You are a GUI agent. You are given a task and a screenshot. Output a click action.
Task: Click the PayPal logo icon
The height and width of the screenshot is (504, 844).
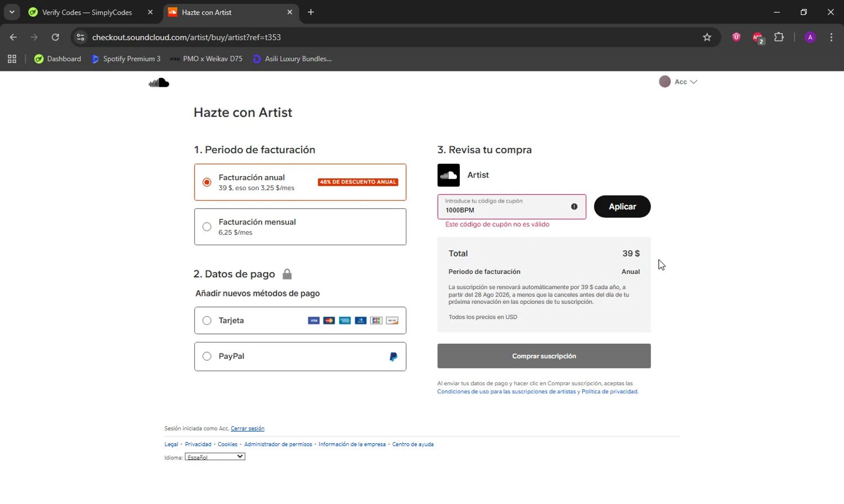pos(393,357)
